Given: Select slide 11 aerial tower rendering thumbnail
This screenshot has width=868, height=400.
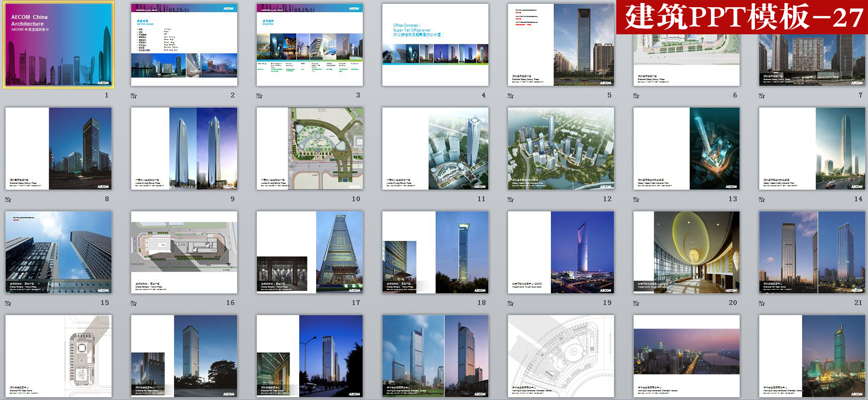Looking at the screenshot, I should tap(435, 149).
